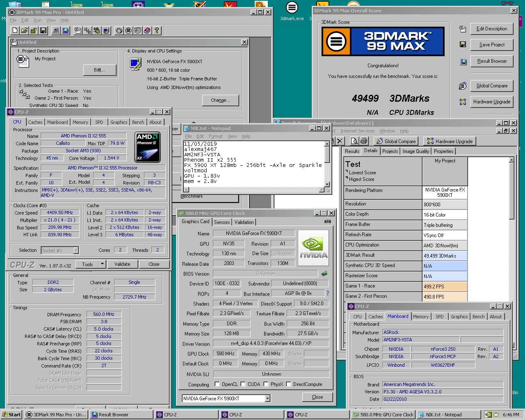This screenshot has height=420, width=525.
Task: Click the Change... display settings button
Action: pos(221,100)
